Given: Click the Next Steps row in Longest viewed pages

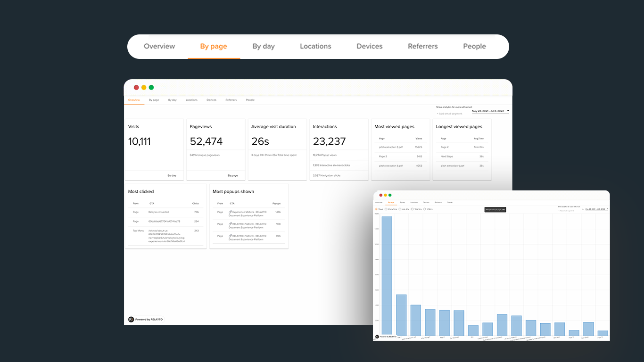Looking at the screenshot, I should [462, 156].
